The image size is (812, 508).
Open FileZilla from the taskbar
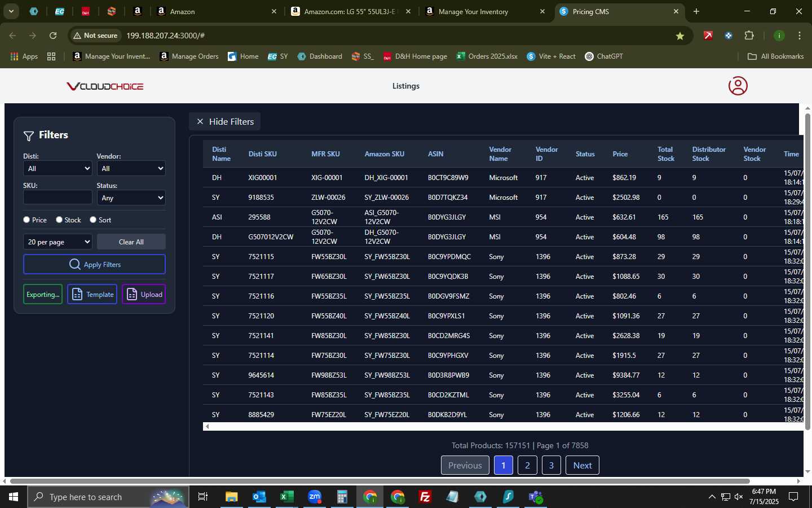(x=425, y=497)
